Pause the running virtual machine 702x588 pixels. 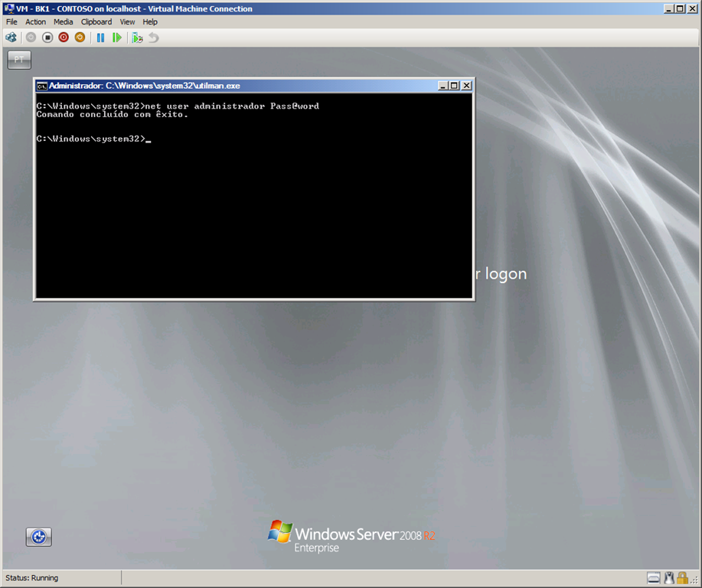click(x=101, y=38)
